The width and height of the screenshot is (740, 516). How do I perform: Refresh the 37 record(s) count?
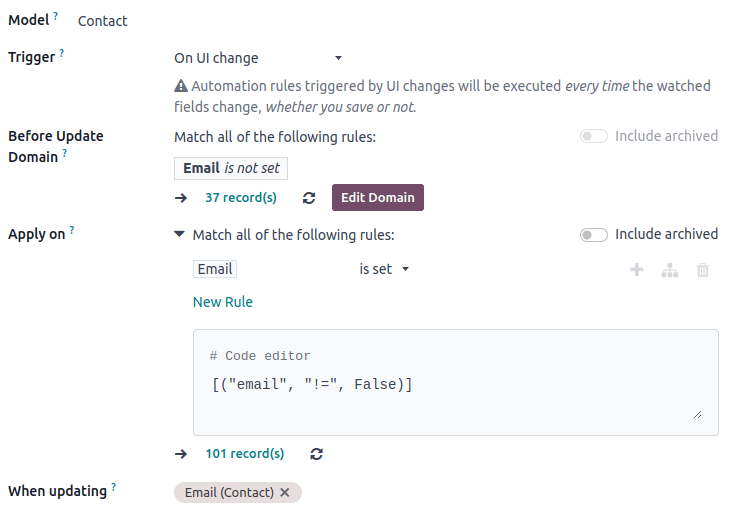[309, 198]
